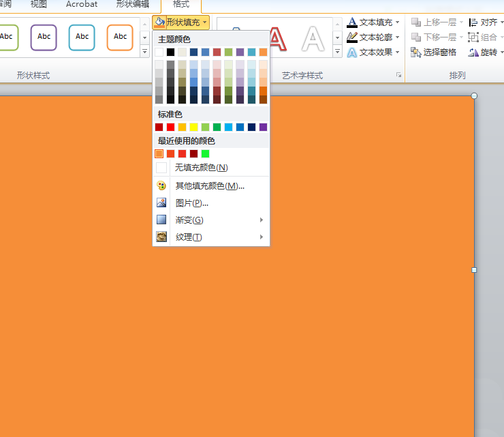Pick the white theme color swatch
The width and height of the screenshot is (504, 437).
pos(159,52)
